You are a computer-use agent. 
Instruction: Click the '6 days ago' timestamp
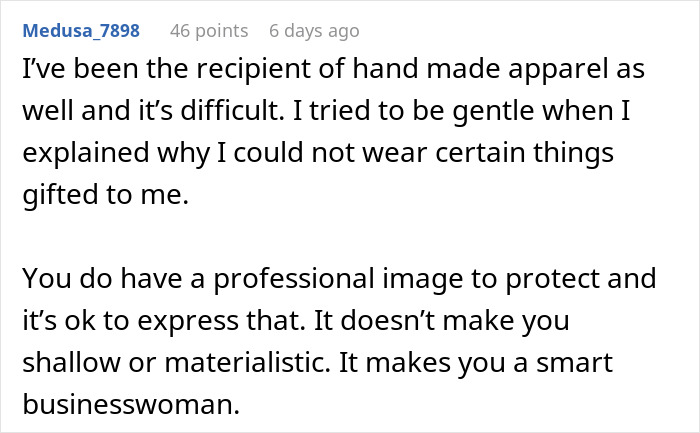point(312,31)
